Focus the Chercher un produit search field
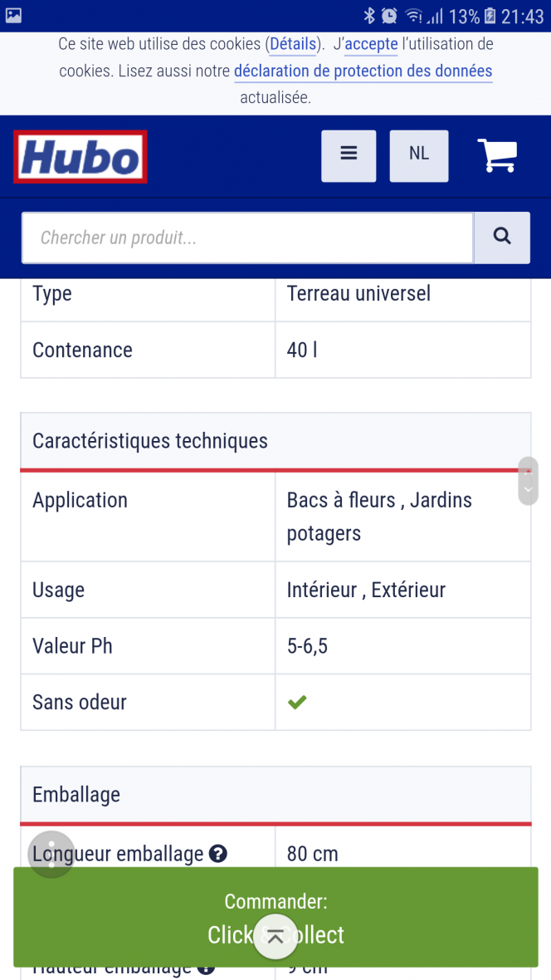 (x=247, y=238)
